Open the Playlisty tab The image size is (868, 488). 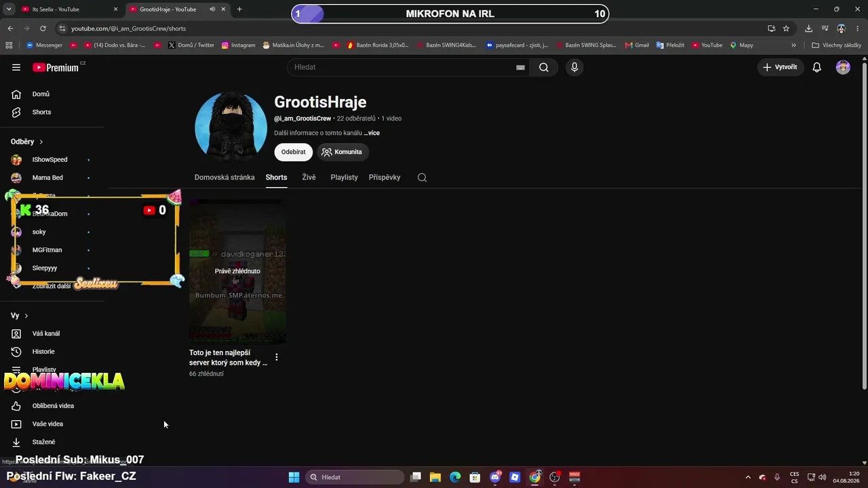click(x=344, y=178)
